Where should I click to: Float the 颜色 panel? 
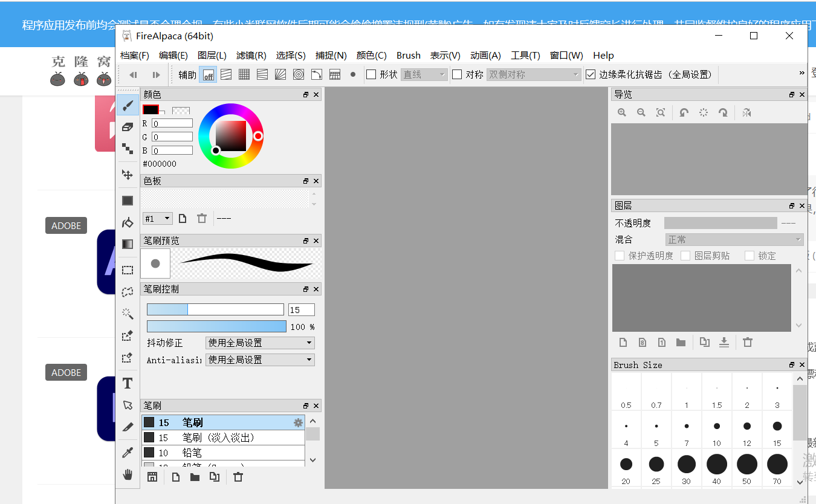click(306, 95)
